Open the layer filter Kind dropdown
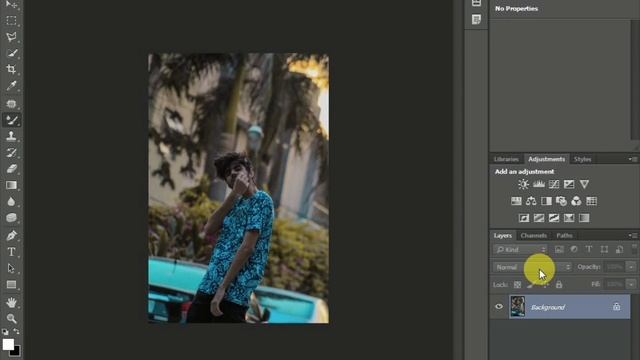 pos(520,249)
